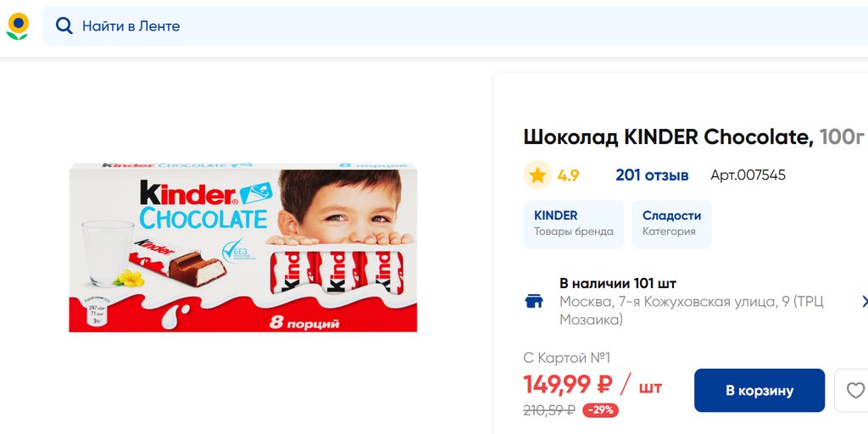Click the Lenta sunflower logo
This screenshot has width=868, height=434.
click(17, 26)
